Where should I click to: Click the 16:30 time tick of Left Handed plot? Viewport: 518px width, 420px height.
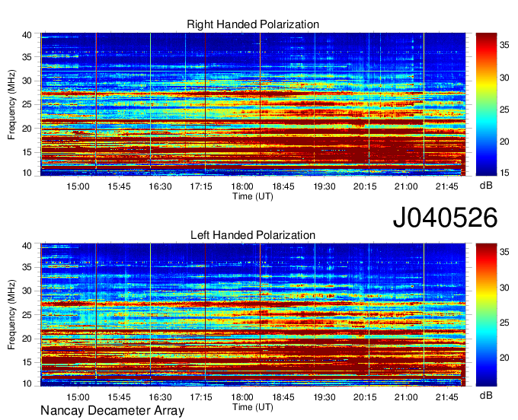point(160,397)
